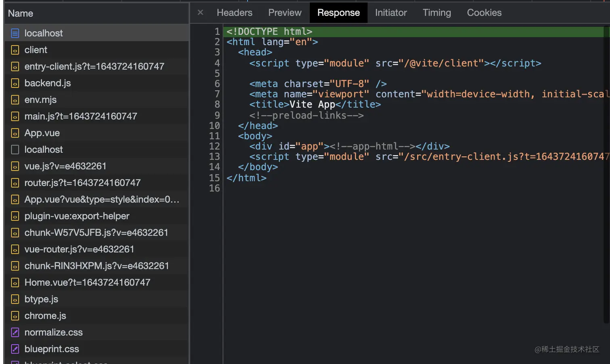Select the btype.js request
The image size is (610, 364).
(x=96, y=299)
